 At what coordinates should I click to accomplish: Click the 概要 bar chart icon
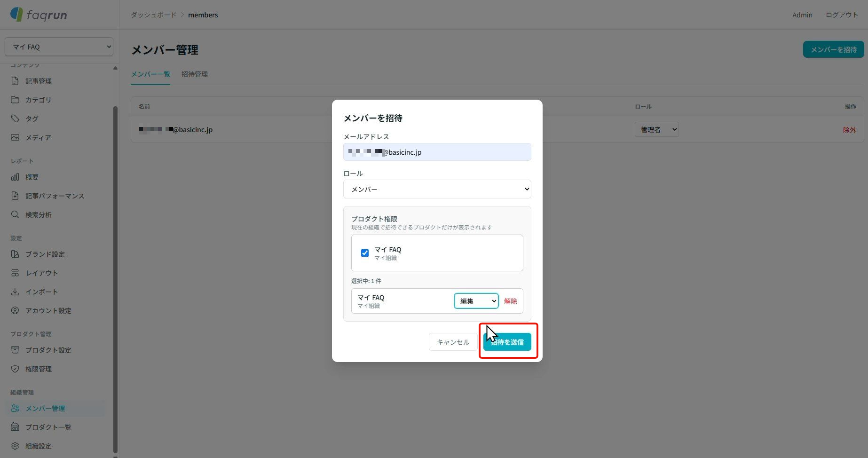point(15,177)
